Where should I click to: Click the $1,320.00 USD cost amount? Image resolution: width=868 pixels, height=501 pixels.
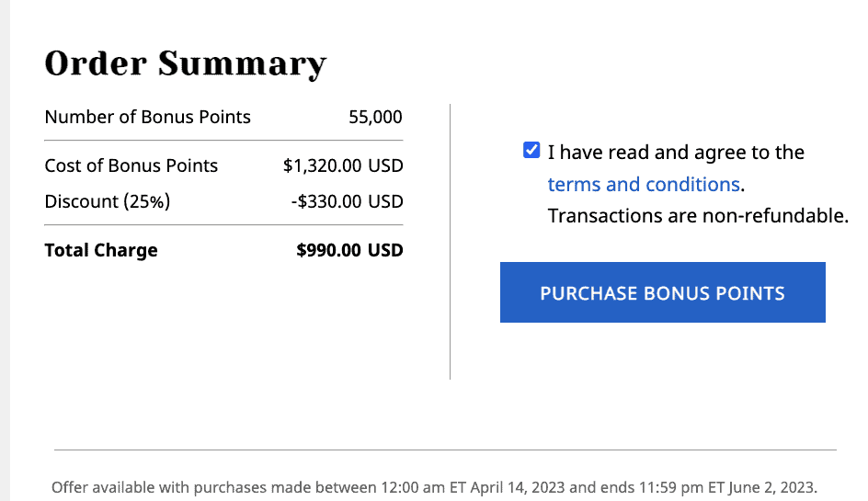(343, 166)
